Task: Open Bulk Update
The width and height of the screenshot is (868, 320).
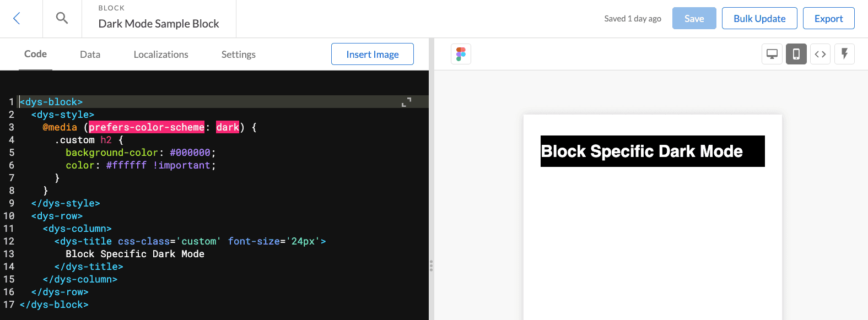Action: [x=759, y=18]
